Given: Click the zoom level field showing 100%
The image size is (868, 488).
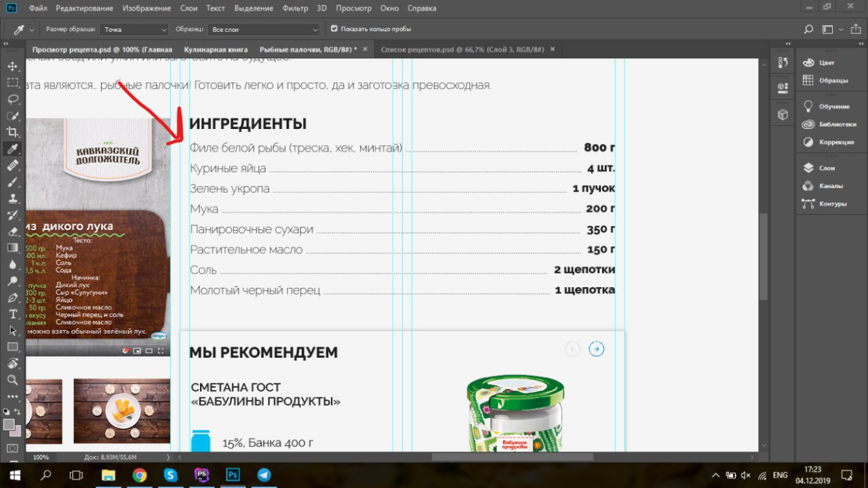Looking at the screenshot, I should [41, 457].
